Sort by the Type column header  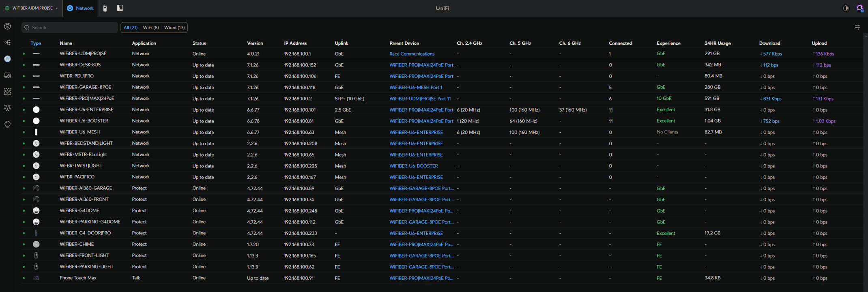(x=36, y=43)
